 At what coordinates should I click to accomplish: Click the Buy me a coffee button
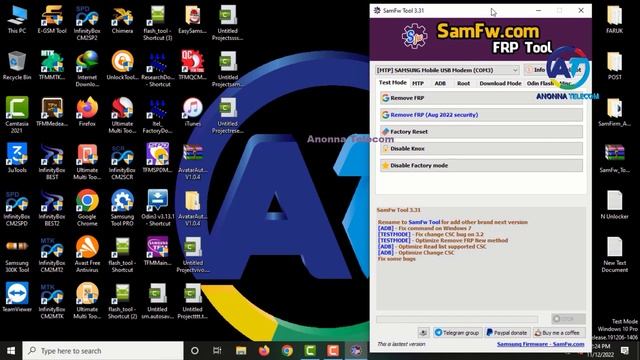click(x=558, y=333)
